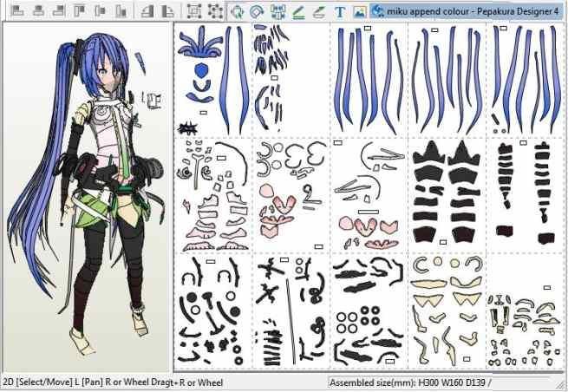Click the align top-left toolbar icon
568x392 pixels.
point(79,11)
